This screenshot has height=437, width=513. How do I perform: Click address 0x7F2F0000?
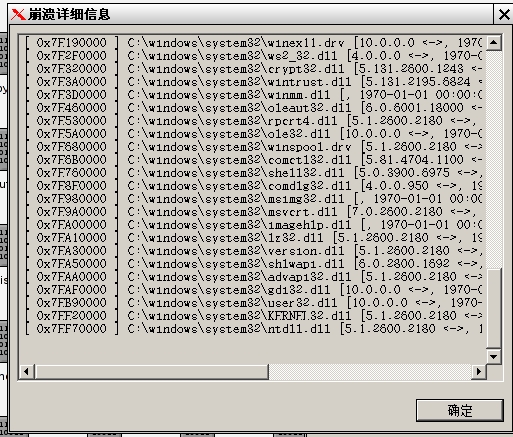[x=71, y=56]
